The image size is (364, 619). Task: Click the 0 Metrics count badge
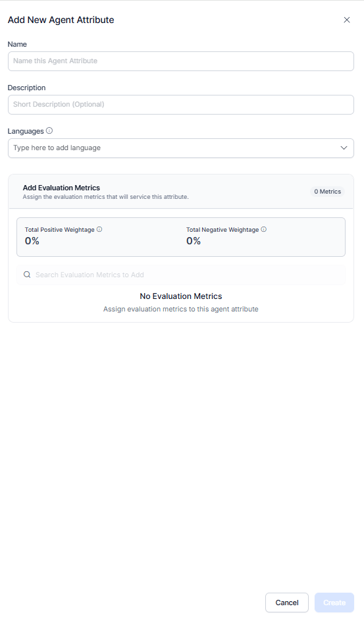click(x=327, y=192)
